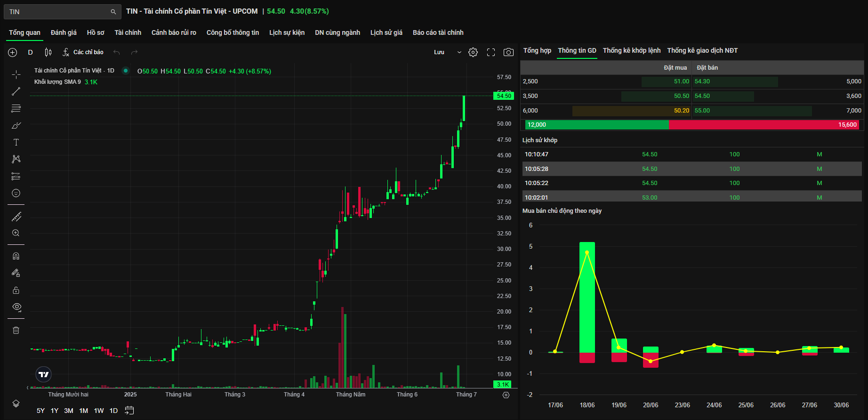The width and height of the screenshot is (868, 420).
Task: Undo last chart action
Action: click(117, 52)
